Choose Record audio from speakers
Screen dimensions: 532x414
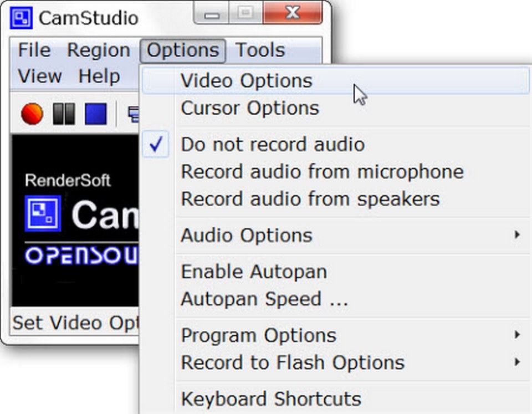coord(310,199)
